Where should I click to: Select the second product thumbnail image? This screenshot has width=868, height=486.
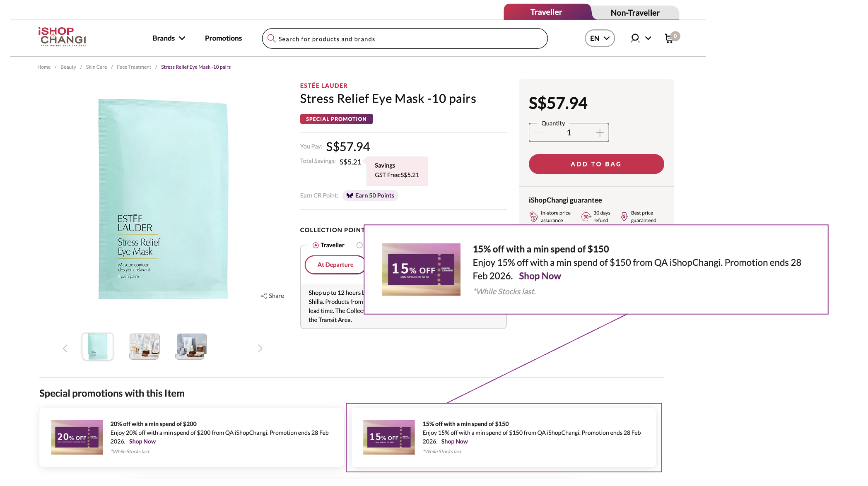(x=144, y=346)
